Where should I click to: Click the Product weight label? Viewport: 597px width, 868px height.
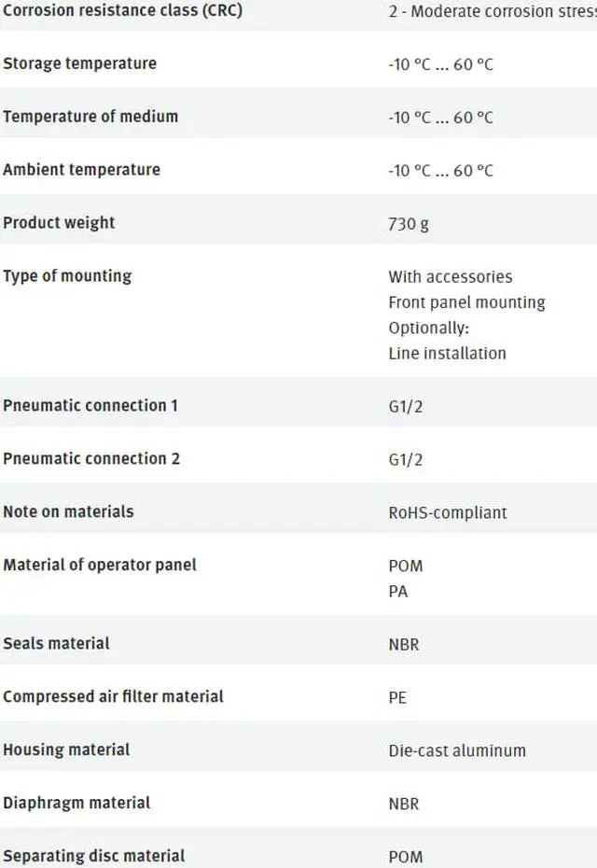pyautogui.click(x=59, y=223)
